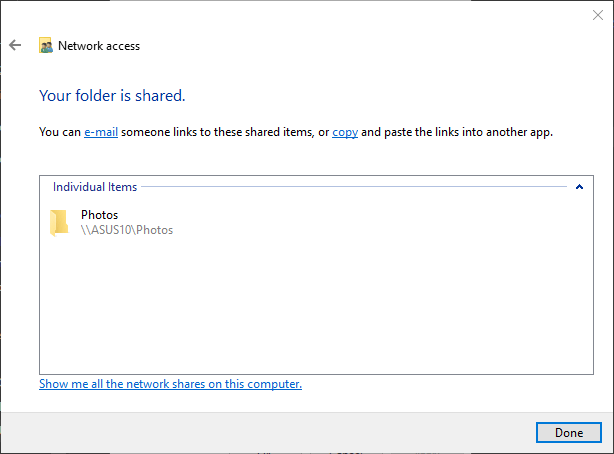614x454 pixels.
Task: Click the \\ASUS10\Photos network path
Action: coord(127,230)
